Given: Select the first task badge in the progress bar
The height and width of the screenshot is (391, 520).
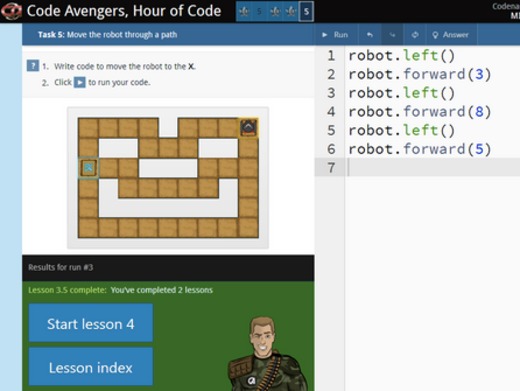Looking at the screenshot, I should point(244,12).
